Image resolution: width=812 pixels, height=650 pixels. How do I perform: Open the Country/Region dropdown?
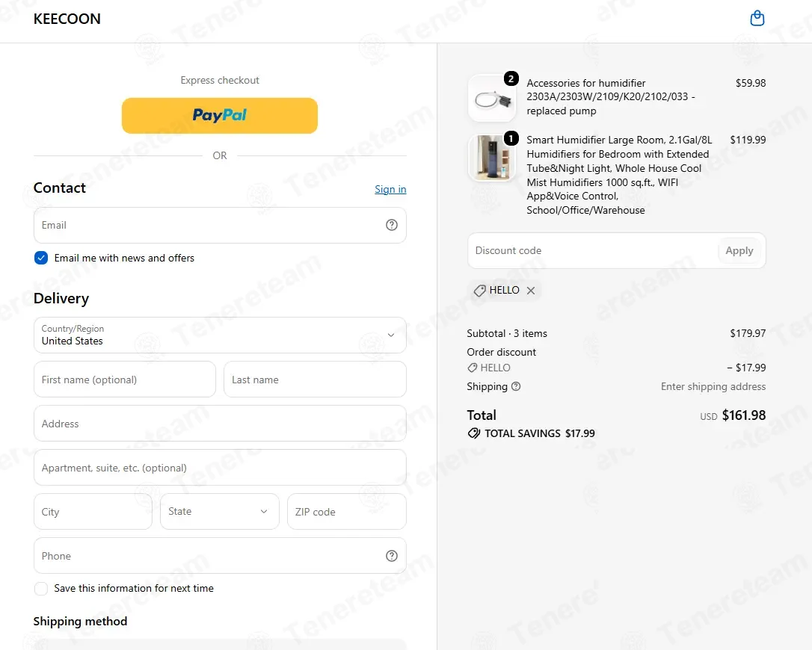[x=220, y=335]
